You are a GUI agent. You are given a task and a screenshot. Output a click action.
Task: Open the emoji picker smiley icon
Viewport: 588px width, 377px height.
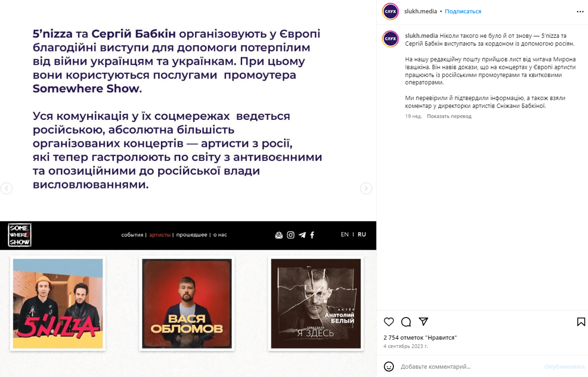(389, 367)
